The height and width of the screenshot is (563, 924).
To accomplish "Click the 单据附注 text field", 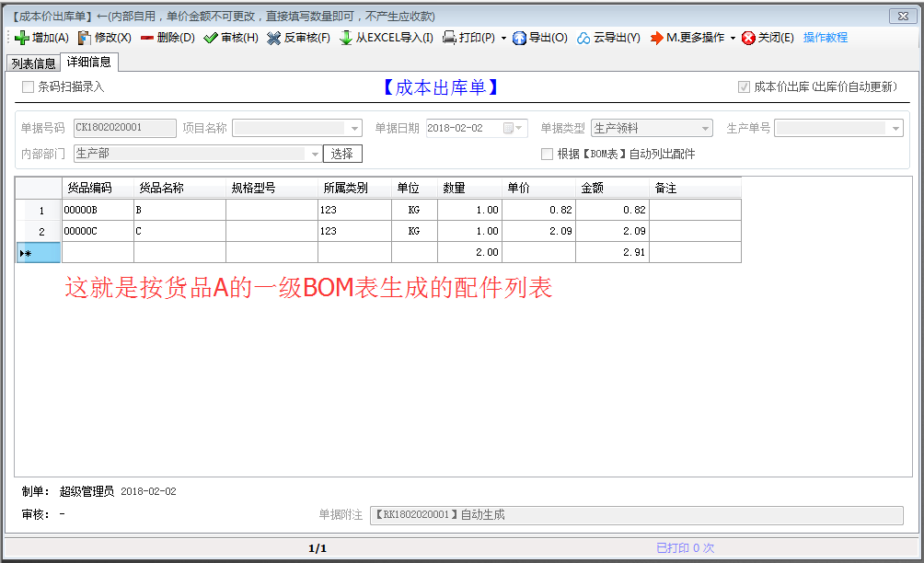I will [x=636, y=515].
